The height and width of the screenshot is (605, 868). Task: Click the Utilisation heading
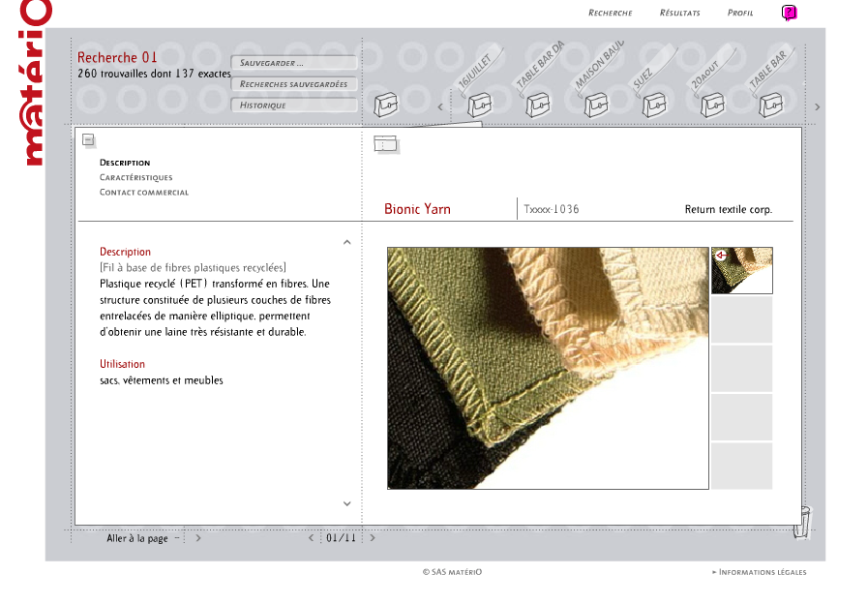(x=122, y=364)
